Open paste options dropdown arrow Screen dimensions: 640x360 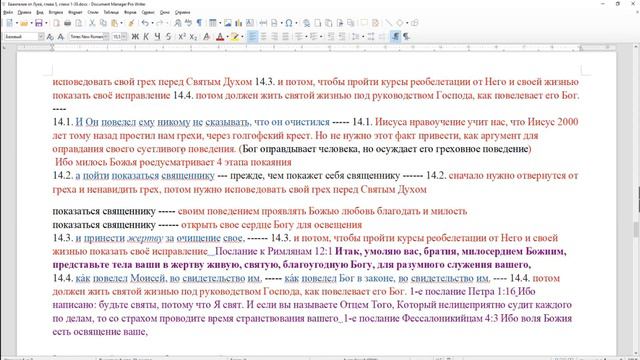click(x=122, y=23)
